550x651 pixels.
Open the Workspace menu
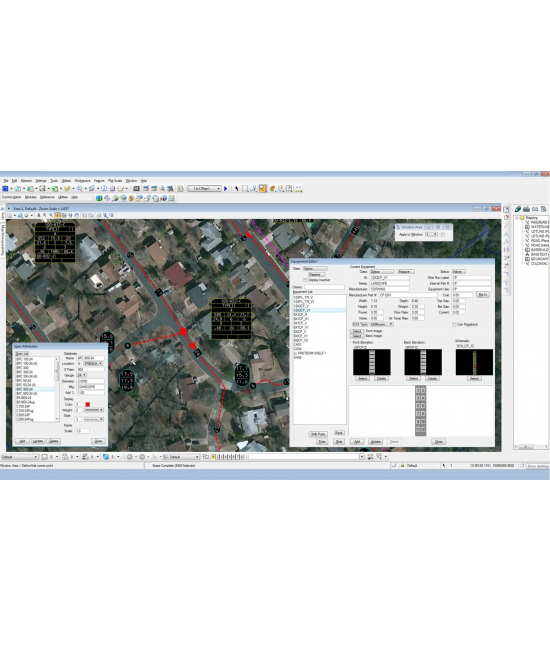[82, 181]
